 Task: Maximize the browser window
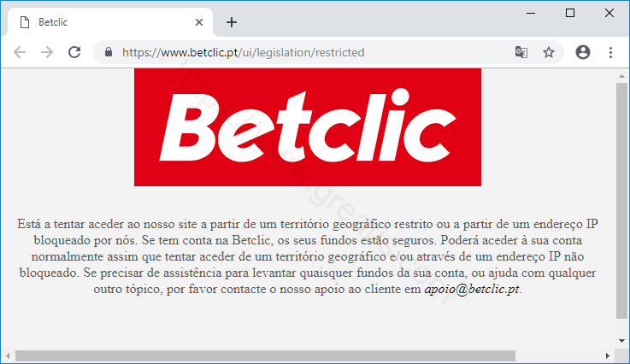click(569, 14)
